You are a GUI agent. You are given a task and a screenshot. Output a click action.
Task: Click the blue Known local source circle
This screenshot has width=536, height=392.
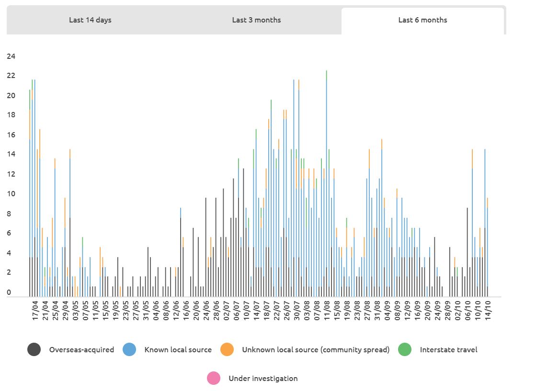[x=129, y=350]
